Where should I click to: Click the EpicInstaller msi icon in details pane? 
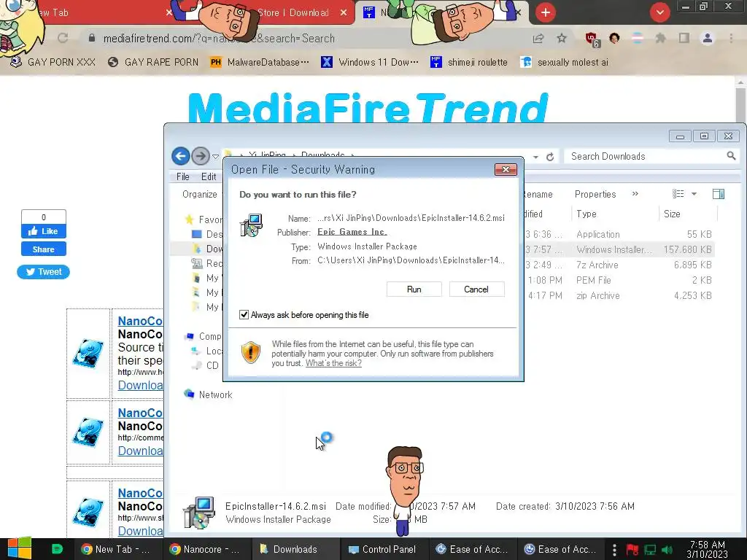(198, 513)
